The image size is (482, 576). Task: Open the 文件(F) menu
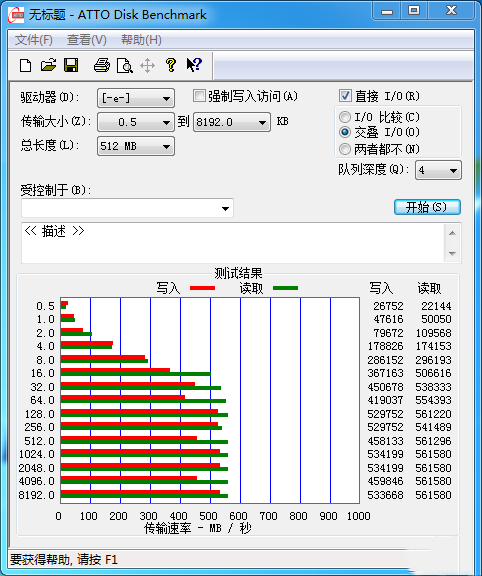34,40
